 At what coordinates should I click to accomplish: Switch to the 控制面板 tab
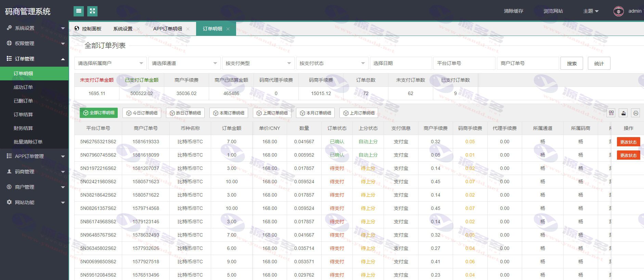(x=88, y=29)
